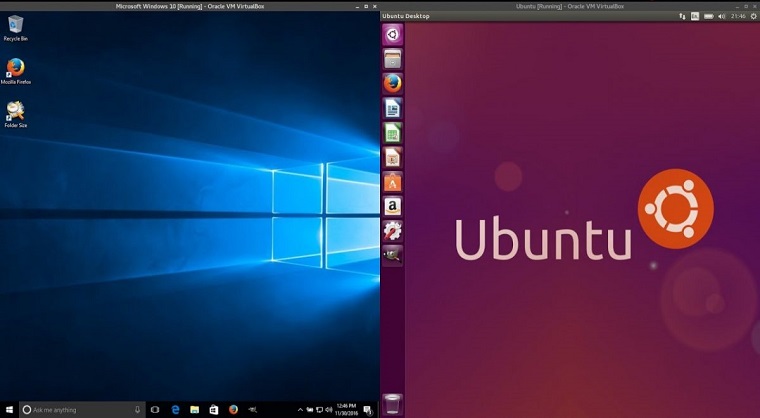Maximize the Microsoft Windows 10 VM window
The image size is (760, 418).
tap(366, 6)
